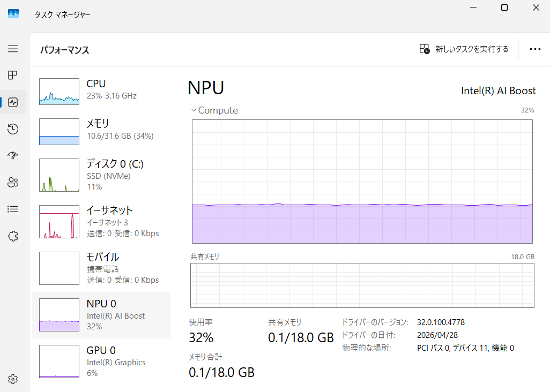Click the 32% 使用率 value
Image resolution: width=550 pixels, height=392 pixels.
202,338
